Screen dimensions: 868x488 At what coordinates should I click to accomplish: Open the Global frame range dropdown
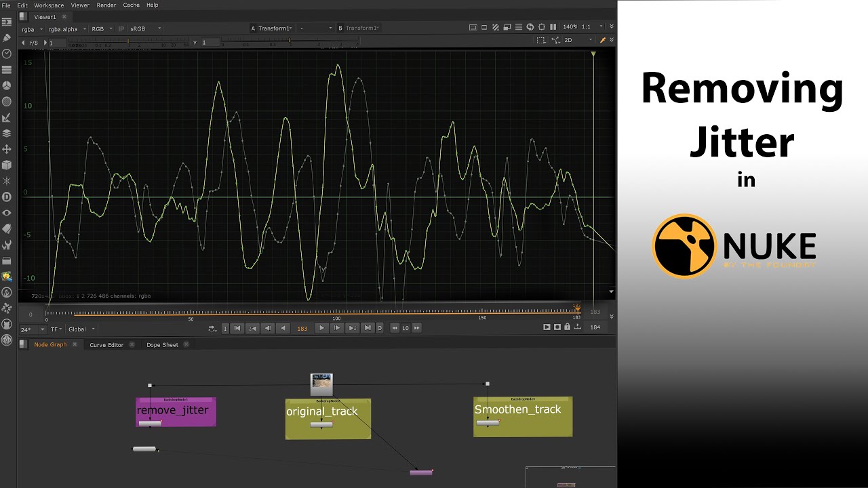click(81, 329)
